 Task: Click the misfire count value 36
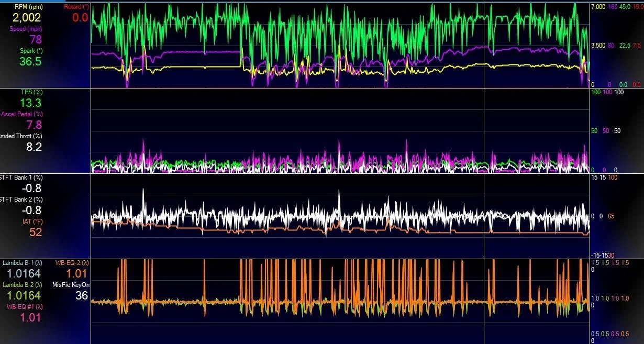coord(82,295)
